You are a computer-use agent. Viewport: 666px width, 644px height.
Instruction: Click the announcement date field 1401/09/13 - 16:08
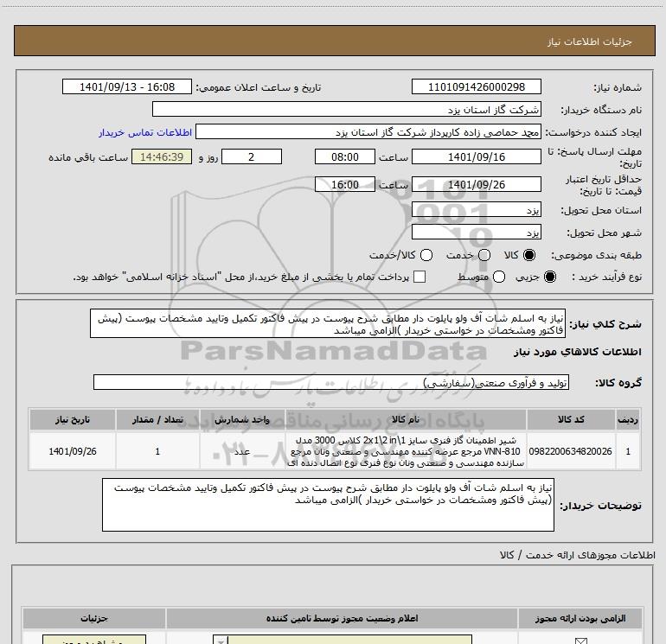point(127,86)
